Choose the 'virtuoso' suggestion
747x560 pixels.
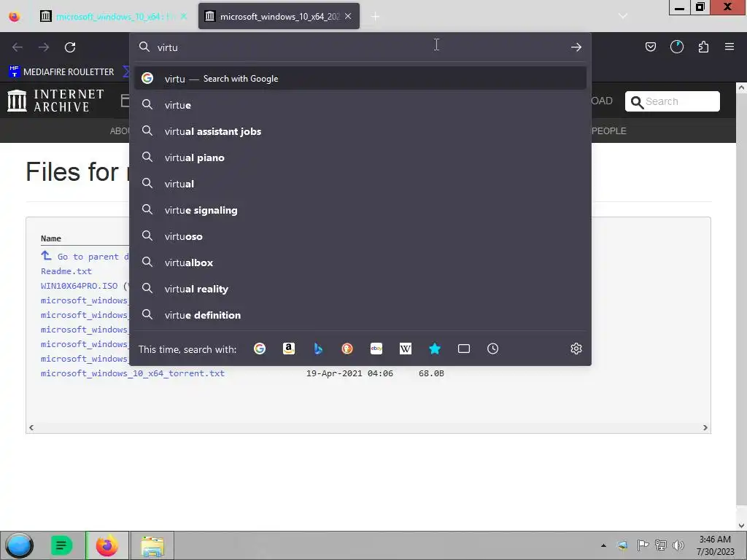(x=360, y=236)
